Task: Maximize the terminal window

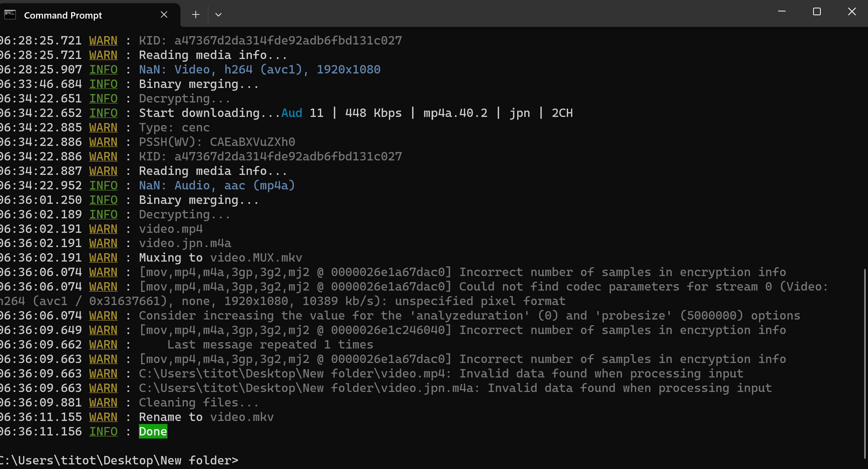Action: pyautogui.click(x=817, y=12)
